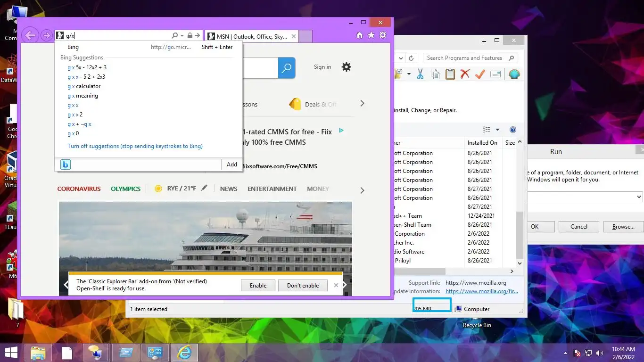644x362 pixels.
Task: Click the network tray icon
Action: [x=588, y=353]
